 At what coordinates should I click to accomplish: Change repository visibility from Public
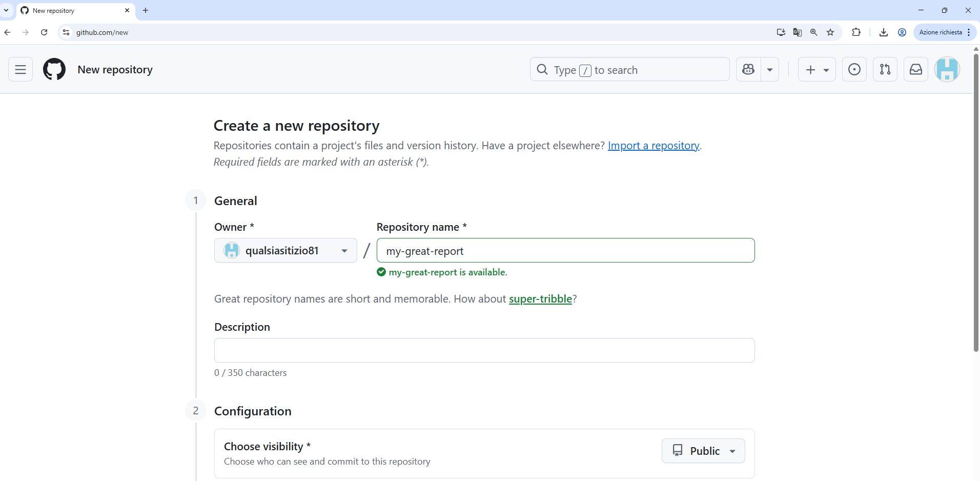(x=703, y=451)
